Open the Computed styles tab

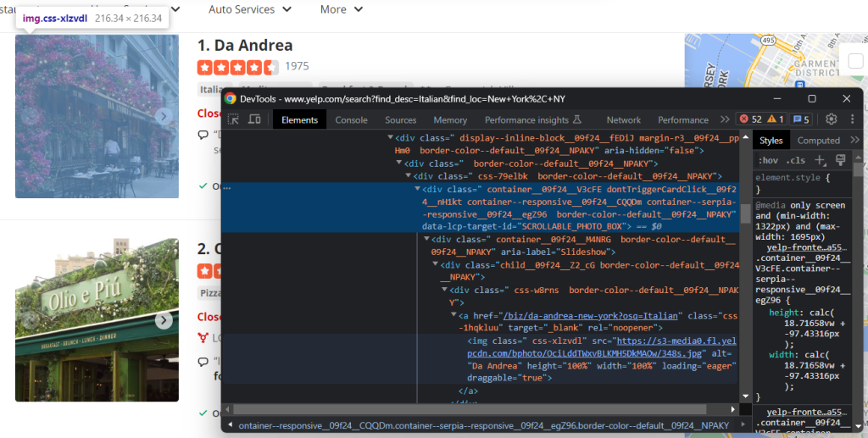tap(818, 141)
